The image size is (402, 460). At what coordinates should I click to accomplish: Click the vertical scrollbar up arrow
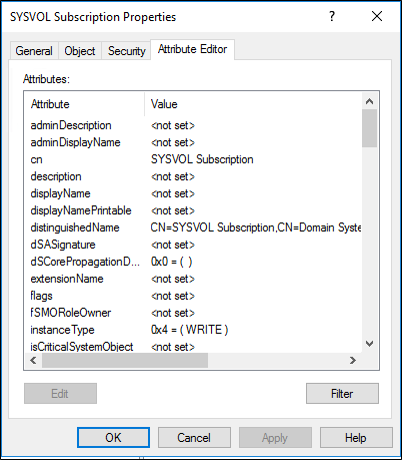pyautogui.click(x=369, y=101)
